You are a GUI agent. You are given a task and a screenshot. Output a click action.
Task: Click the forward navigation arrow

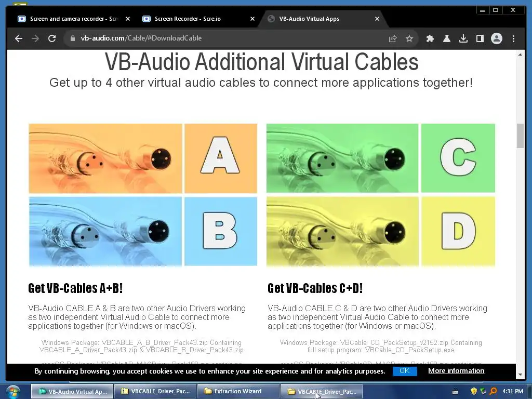(35, 38)
